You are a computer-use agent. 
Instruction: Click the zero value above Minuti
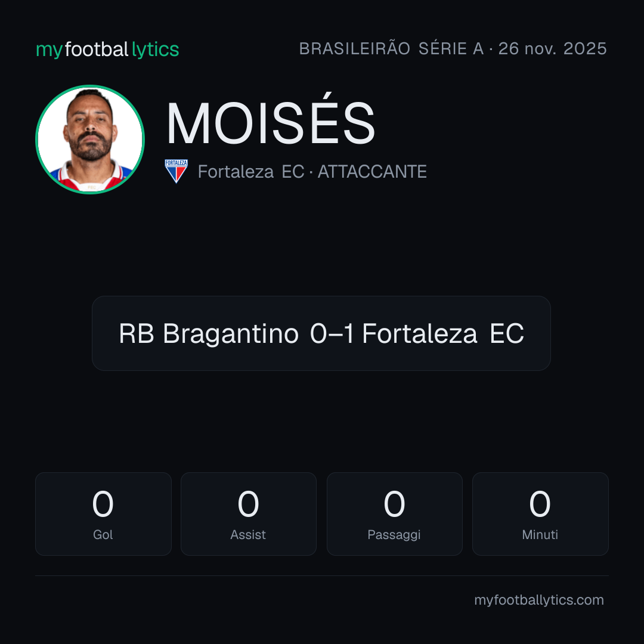pos(540,504)
